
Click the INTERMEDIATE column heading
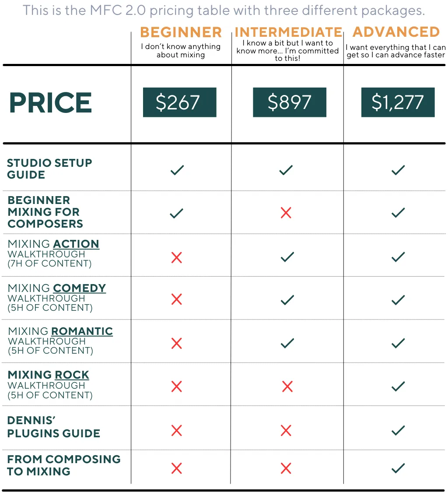coord(288,32)
